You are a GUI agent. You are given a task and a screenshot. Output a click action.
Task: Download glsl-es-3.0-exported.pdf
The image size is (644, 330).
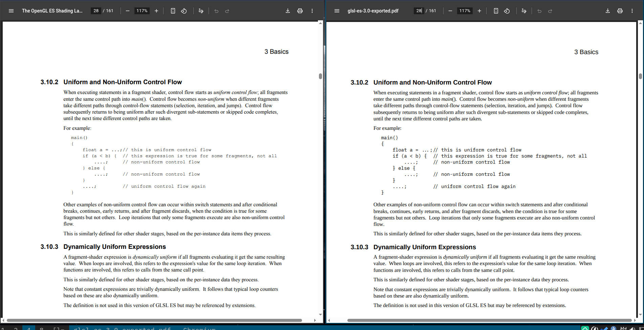click(x=608, y=11)
